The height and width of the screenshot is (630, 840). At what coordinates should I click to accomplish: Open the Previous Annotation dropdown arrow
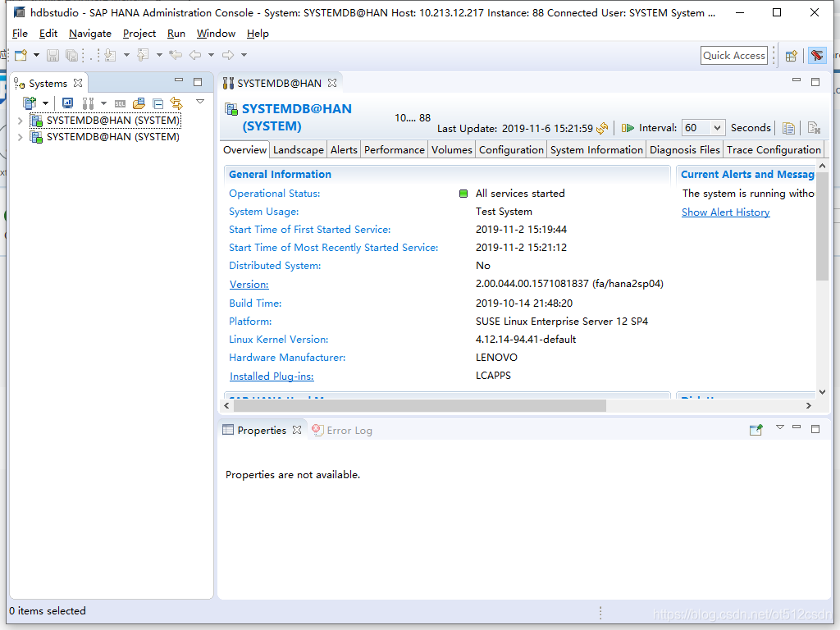[x=159, y=55]
